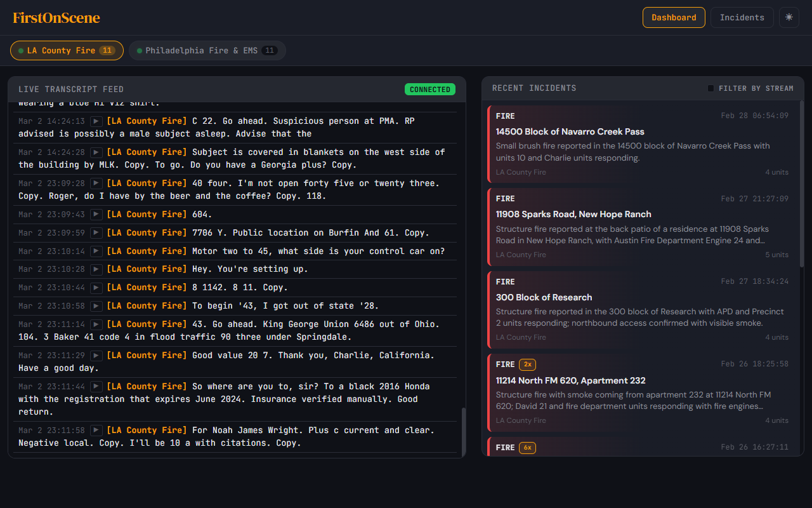Expand the 6x duplicate count badge
Image resolution: width=812 pixels, height=508 pixels.
[527, 448]
